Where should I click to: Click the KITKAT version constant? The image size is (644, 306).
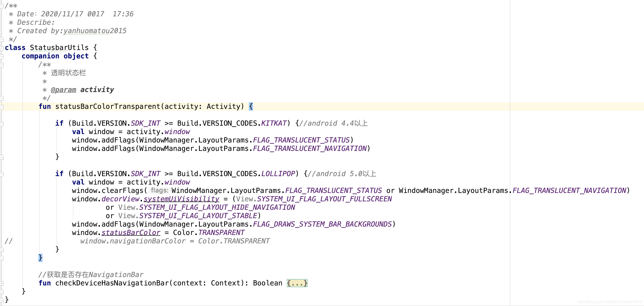point(274,123)
